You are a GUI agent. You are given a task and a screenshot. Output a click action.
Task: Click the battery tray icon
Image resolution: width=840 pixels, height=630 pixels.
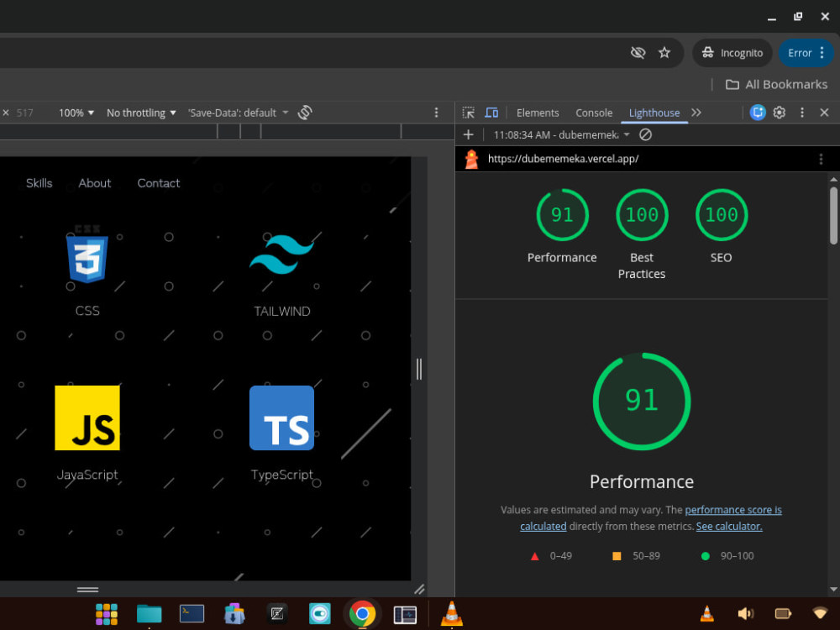pos(783,613)
